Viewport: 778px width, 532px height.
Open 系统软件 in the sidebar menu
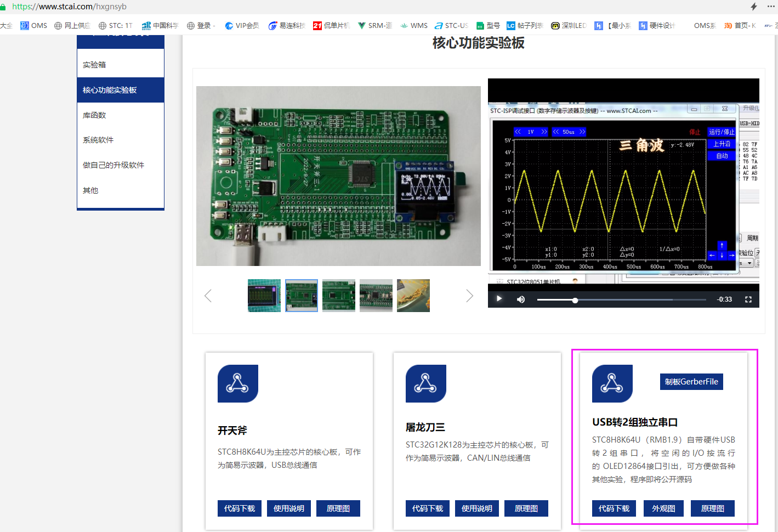click(x=121, y=140)
